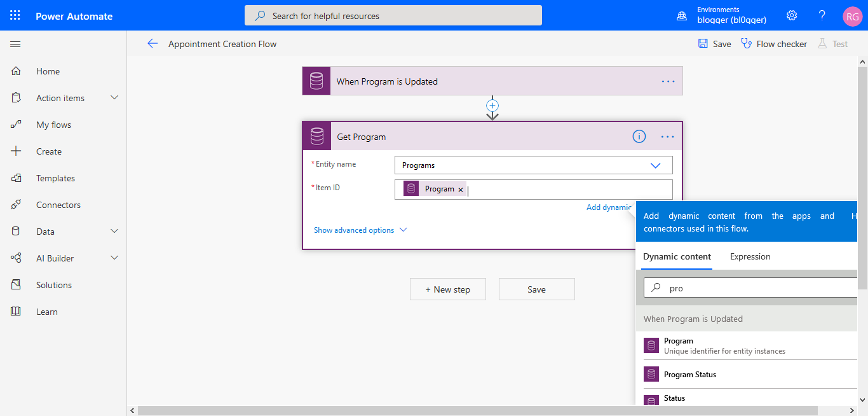Click the environment globe icon
868x416 pixels.
pos(682,16)
